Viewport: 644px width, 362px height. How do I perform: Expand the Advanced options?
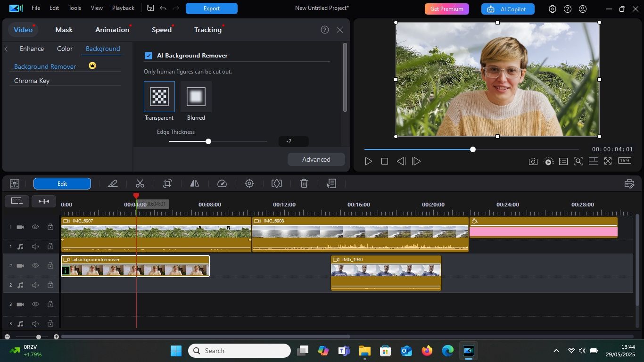click(315, 159)
